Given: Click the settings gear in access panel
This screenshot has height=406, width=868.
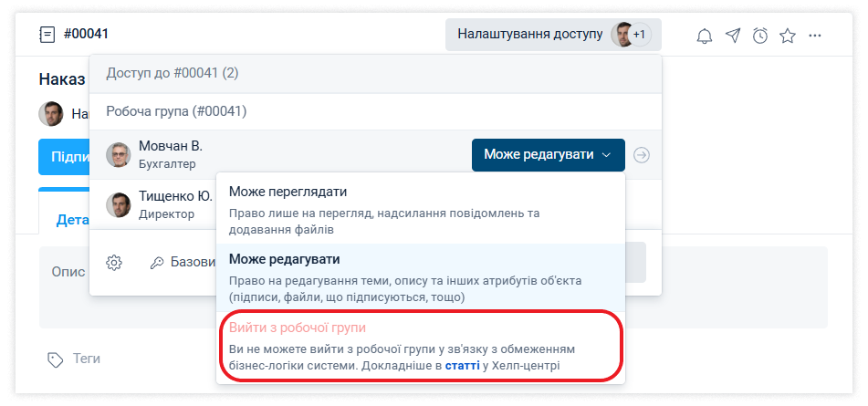Looking at the screenshot, I should [x=114, y=263].
